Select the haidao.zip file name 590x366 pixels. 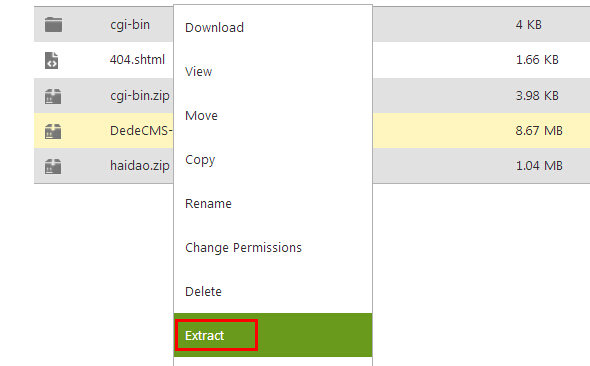(140, 166)
